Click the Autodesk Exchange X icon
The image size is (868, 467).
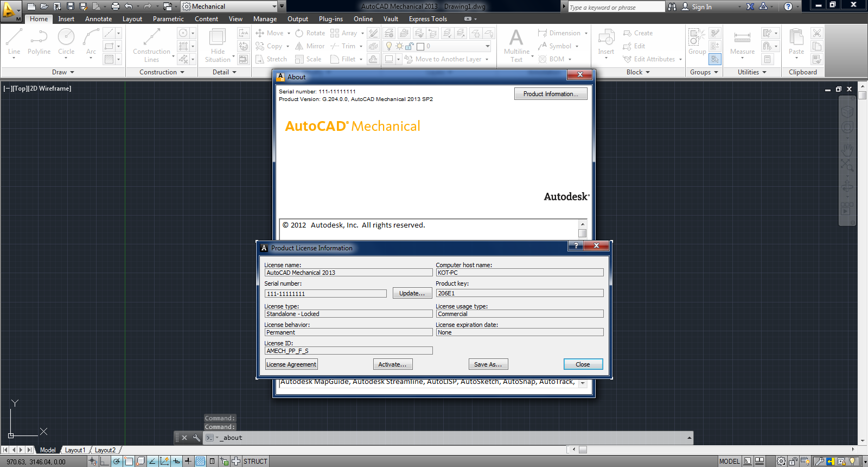click(x=750, y=7)
